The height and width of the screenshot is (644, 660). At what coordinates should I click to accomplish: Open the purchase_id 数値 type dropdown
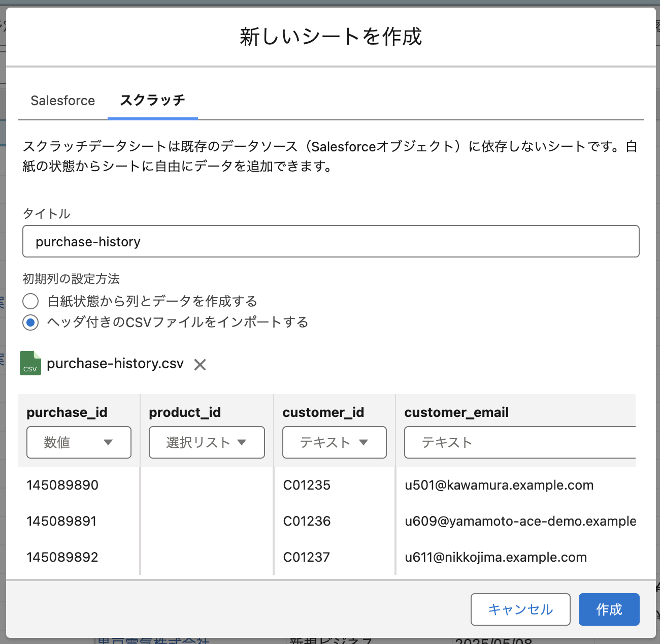(x=79, y=442)
